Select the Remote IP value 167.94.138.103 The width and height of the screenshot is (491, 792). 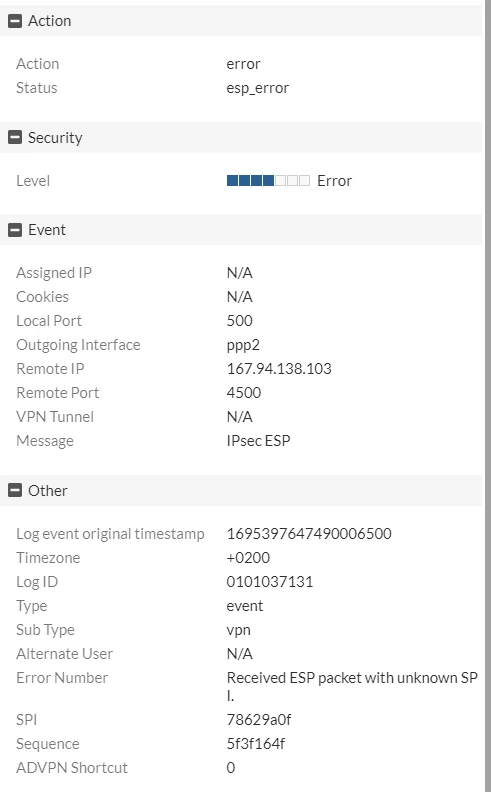(279, 369)
